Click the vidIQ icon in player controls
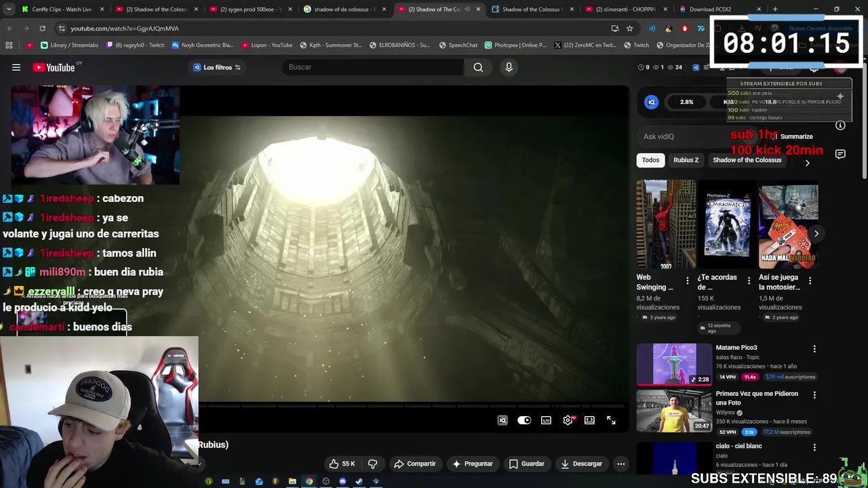The height and width of the screenshot is (488, 868). pos(502,420)
